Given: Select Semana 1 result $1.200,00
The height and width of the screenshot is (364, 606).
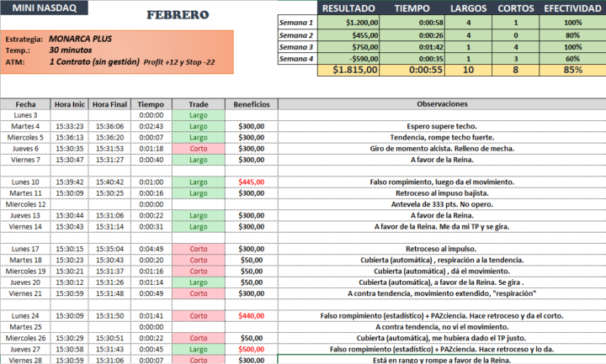Looking at the screenshot, I should [x=348, y=23].
